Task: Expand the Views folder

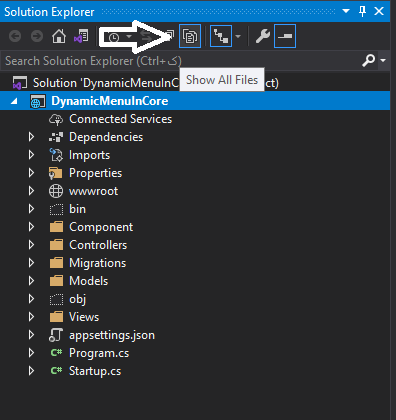Action: [x=31, y=317]
